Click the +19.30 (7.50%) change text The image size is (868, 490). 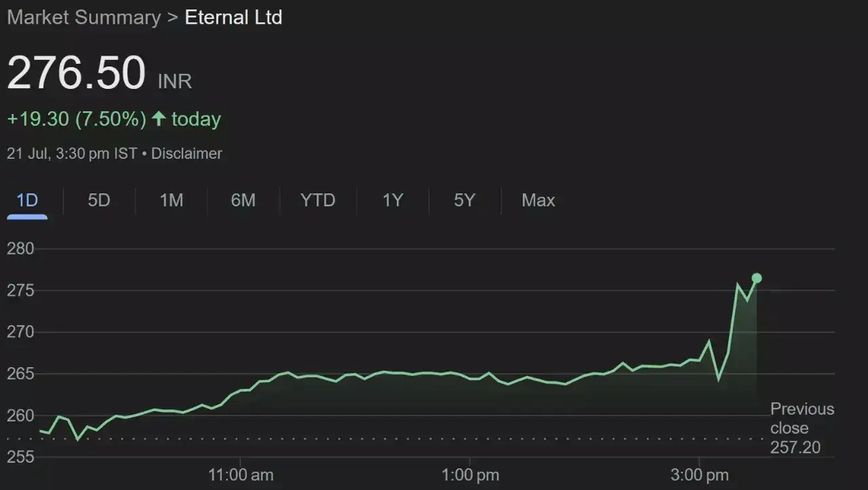pyautogui.click(x=77, y=119)
